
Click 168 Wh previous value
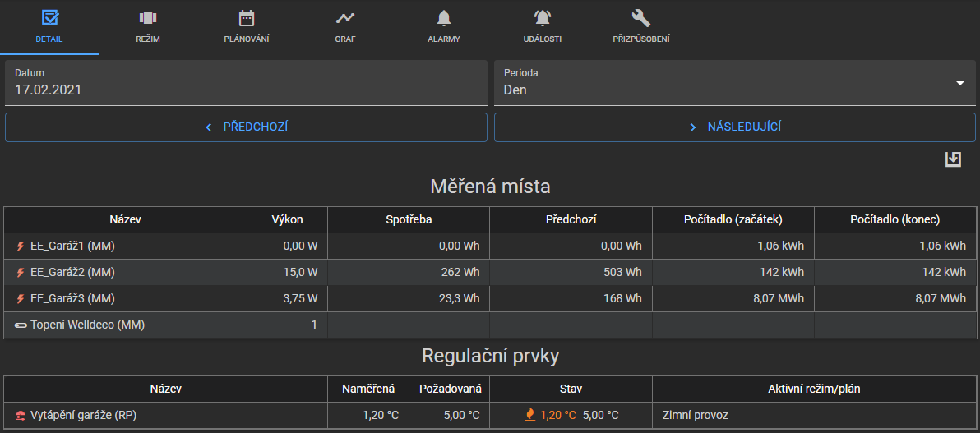tap(622, 299)
